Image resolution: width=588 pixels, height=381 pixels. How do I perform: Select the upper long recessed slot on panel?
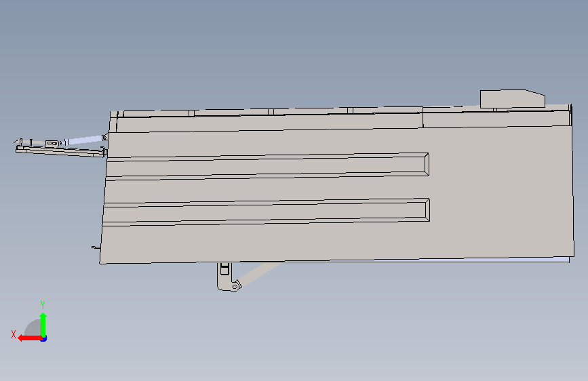point(267,167)
